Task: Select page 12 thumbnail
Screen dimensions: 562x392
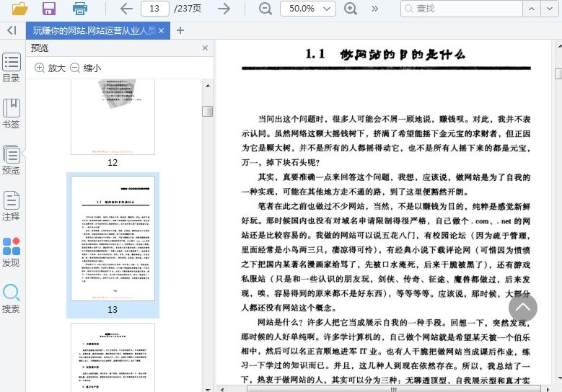Action: point(113,117)
